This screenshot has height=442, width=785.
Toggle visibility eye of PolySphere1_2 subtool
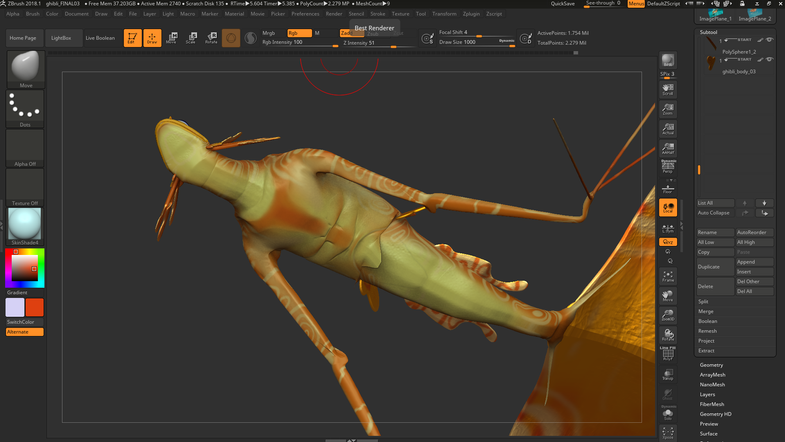coord(769,40)
